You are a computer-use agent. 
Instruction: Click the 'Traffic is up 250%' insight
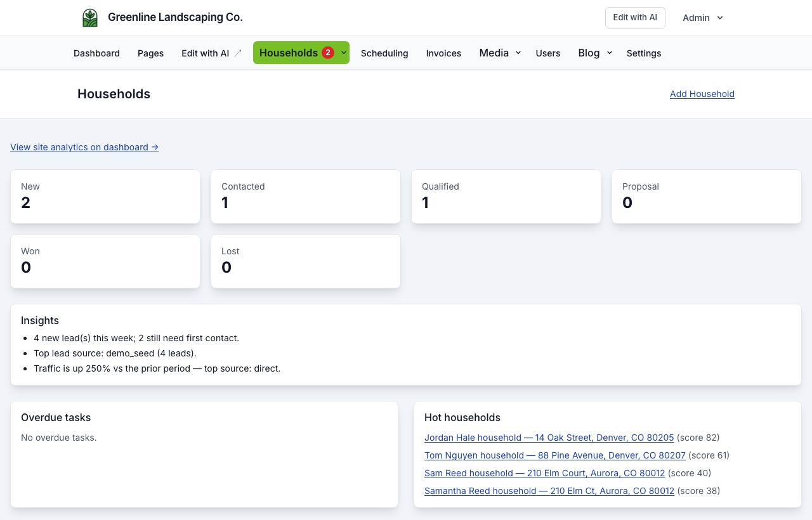157,368
